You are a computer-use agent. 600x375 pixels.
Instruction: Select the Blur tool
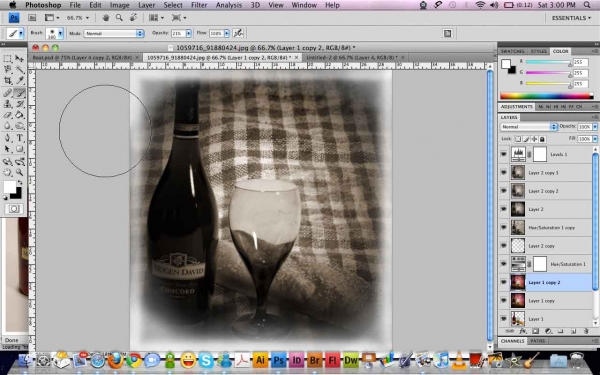click(x=8, y=126)
